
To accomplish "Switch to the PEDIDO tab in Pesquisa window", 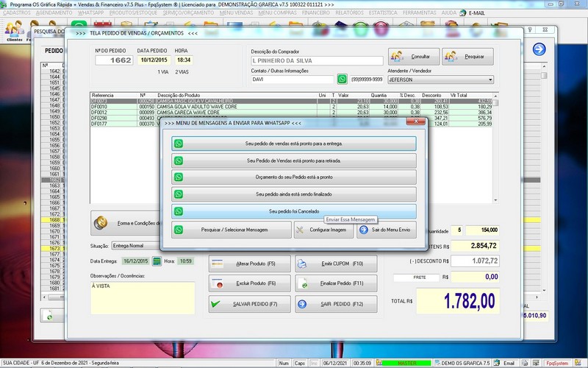I will pyautogui.click(x=54, y=51).
